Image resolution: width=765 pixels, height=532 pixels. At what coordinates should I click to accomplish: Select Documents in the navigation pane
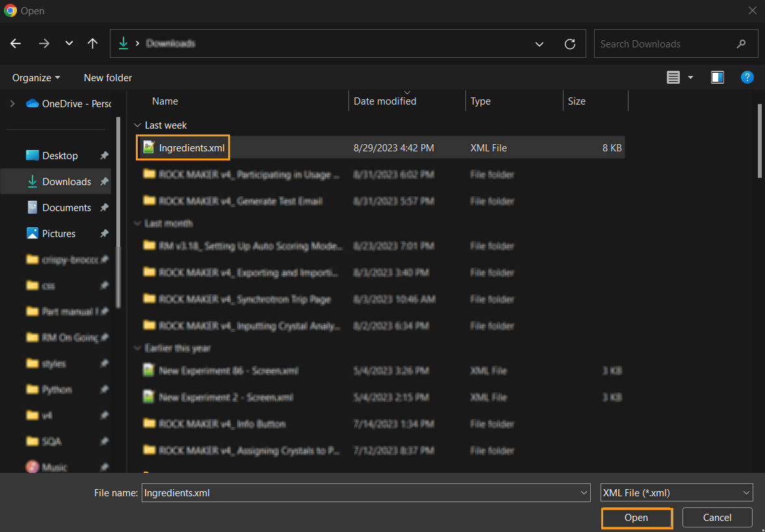click(x=66, y=208)
